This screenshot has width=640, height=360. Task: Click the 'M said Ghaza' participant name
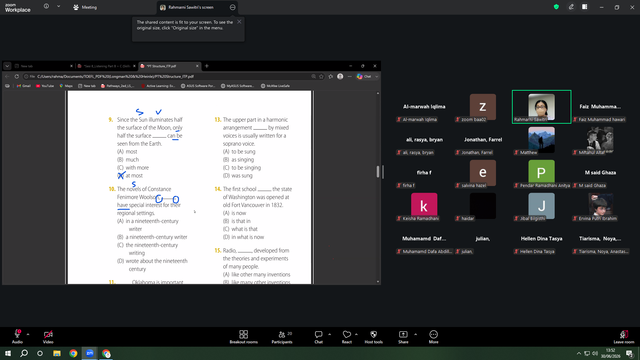tap(600, 173)
